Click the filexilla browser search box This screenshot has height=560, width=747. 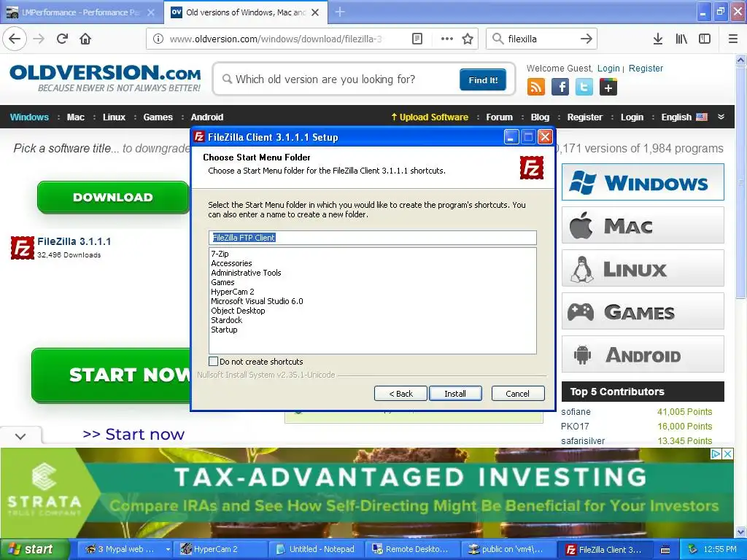(541, 39)
